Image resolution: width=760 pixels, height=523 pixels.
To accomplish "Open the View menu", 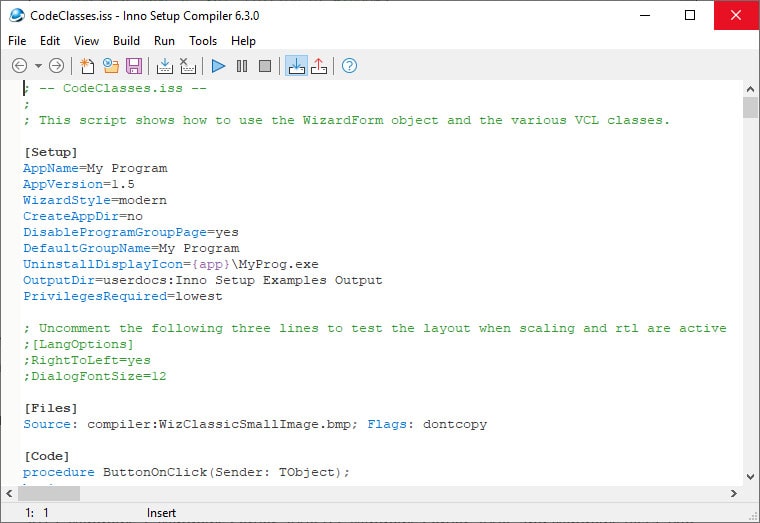I will 86,41.
